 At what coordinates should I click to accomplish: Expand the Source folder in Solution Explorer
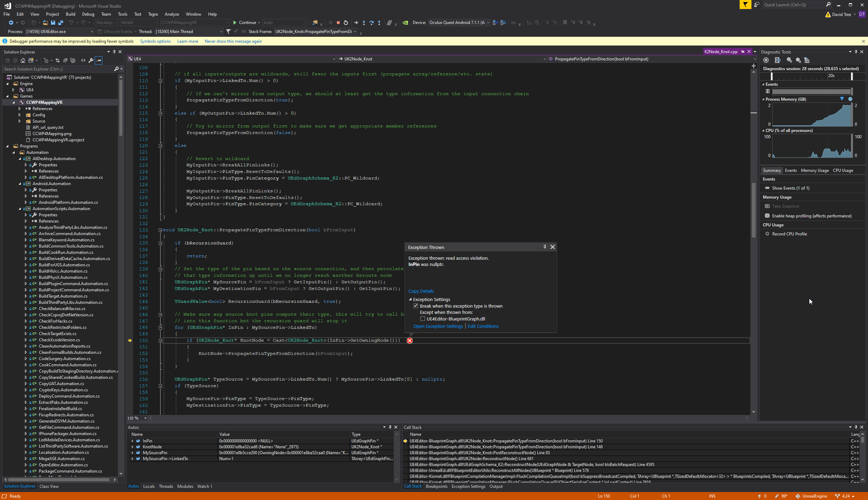pos(20,121)
